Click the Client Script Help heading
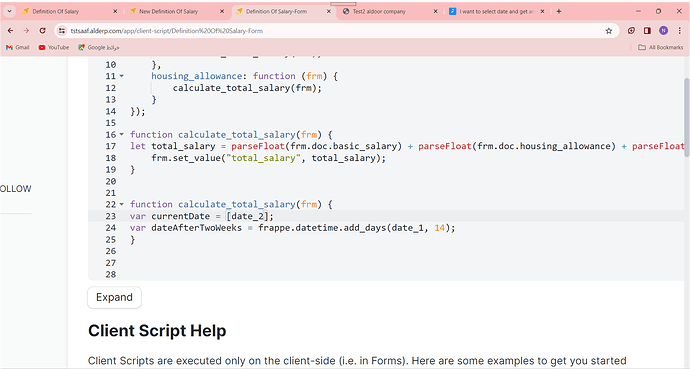Screen dimensions: 690x369 (157, 331)
